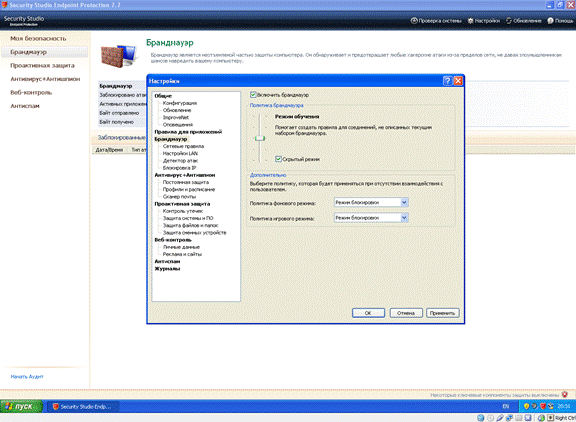
Task: Click the OK button
Action: point(368,313)
